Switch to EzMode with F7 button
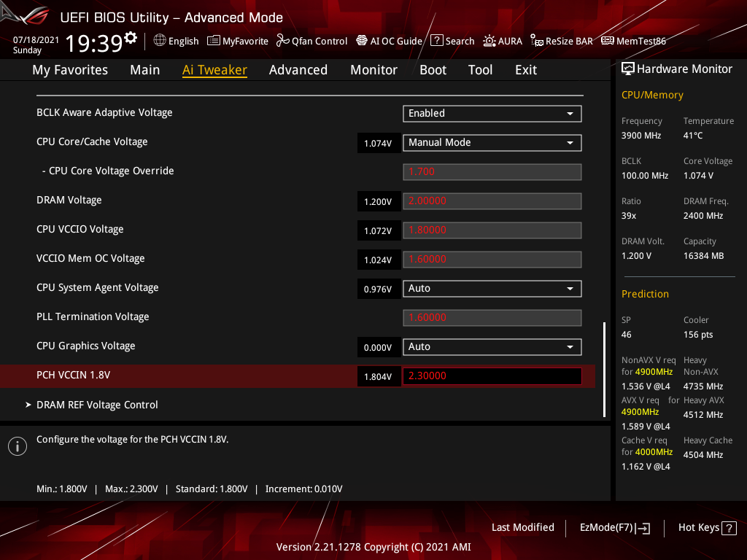 (x=614, y=527)
